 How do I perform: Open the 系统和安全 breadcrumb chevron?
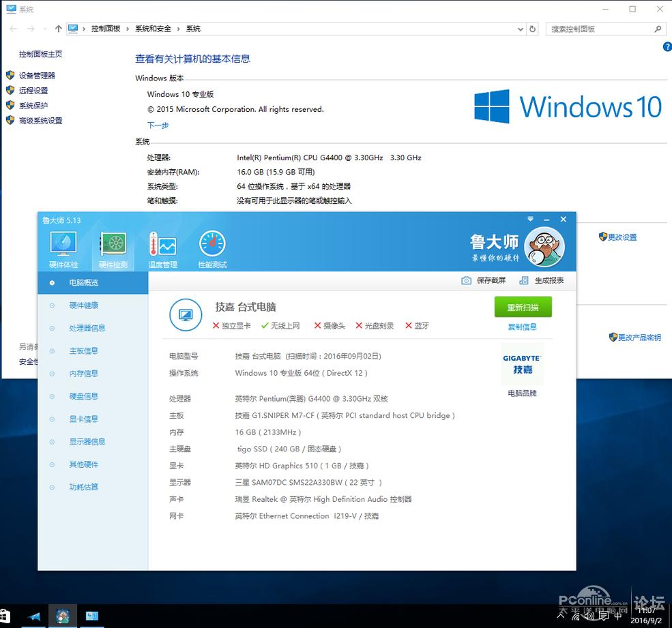coord(179,29)
